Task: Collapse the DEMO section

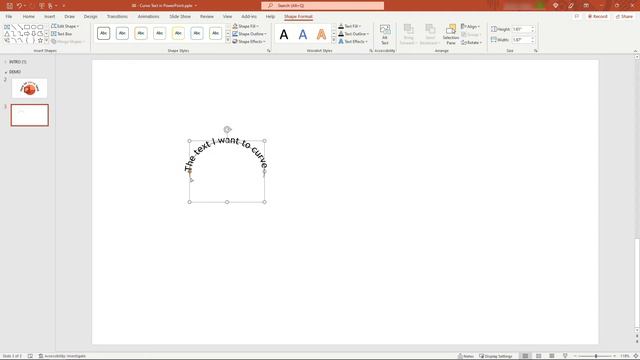Action: tap(6, 72)
